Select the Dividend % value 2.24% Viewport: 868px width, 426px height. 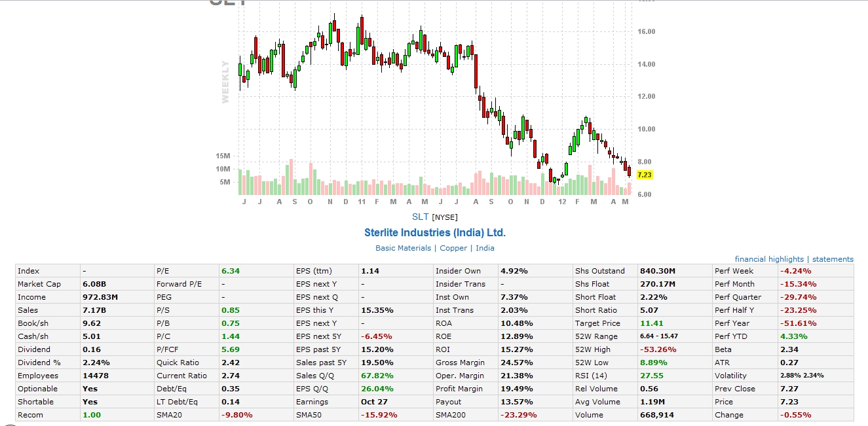96,363
